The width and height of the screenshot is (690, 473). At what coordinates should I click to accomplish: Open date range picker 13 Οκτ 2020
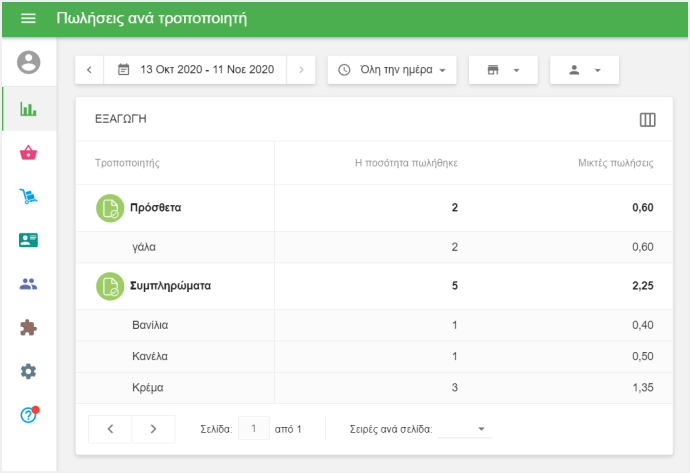click(195, 70)
